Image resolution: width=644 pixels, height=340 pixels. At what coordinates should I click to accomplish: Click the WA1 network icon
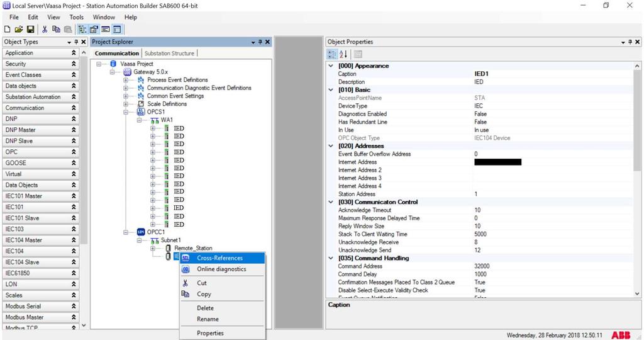click(x=155, y=120)
